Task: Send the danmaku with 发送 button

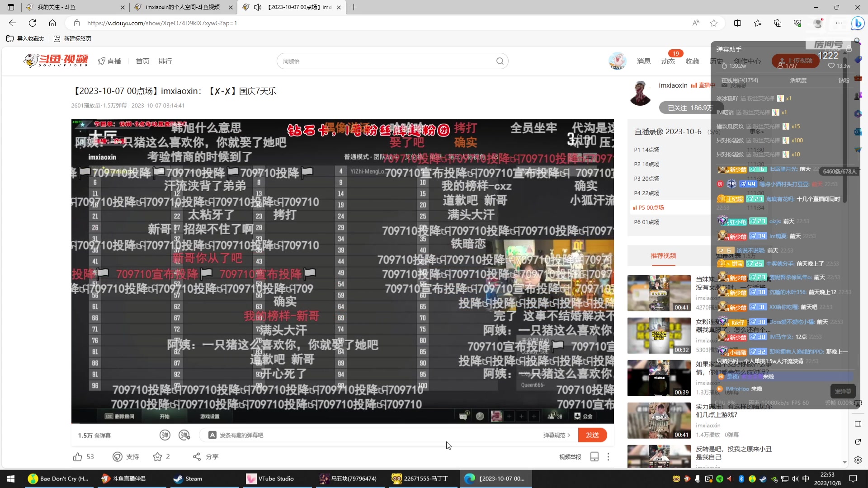Action: pos(592,435)
